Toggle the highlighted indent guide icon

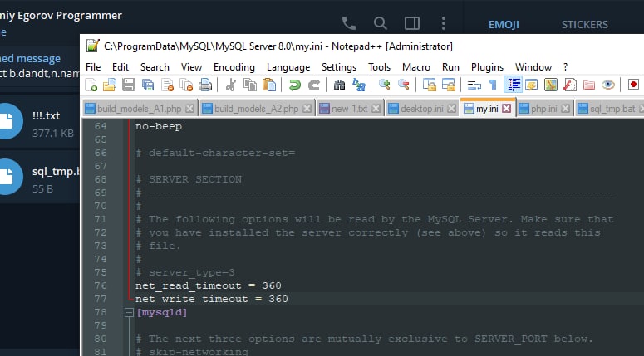point(513,85)
